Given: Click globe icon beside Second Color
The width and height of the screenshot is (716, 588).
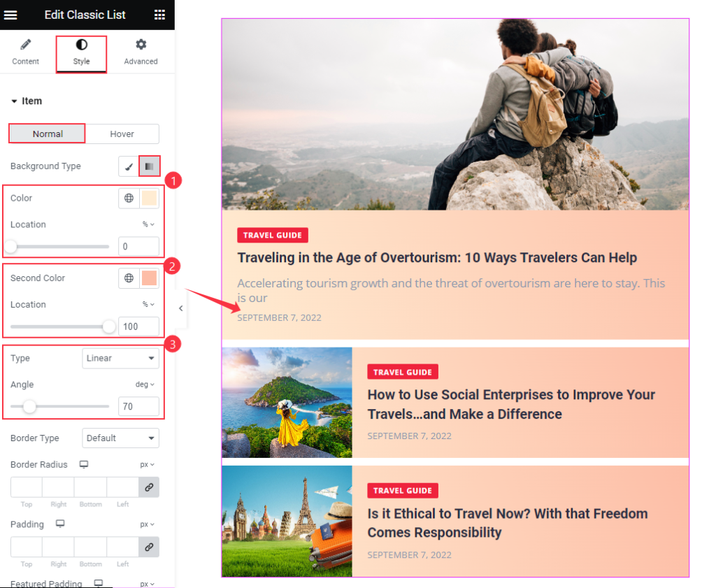Looking at the screenshot, I should (x=129, y=278).
